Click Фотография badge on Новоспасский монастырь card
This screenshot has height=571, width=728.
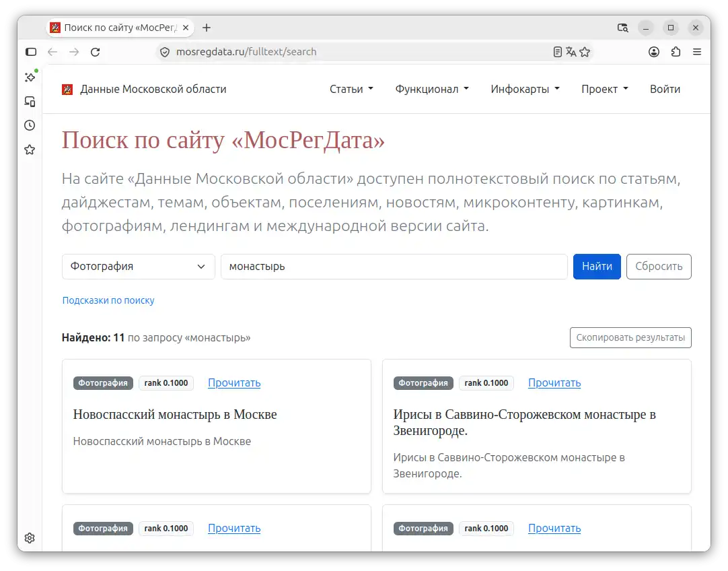(x=103, y=383)
